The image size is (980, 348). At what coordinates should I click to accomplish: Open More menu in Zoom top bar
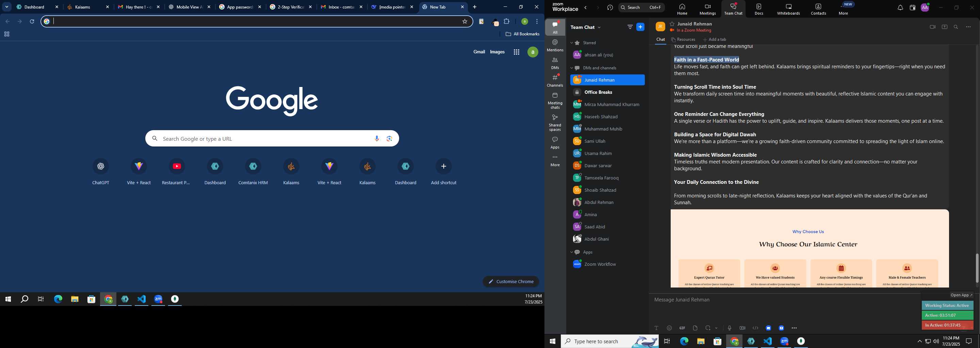point(844,9)
